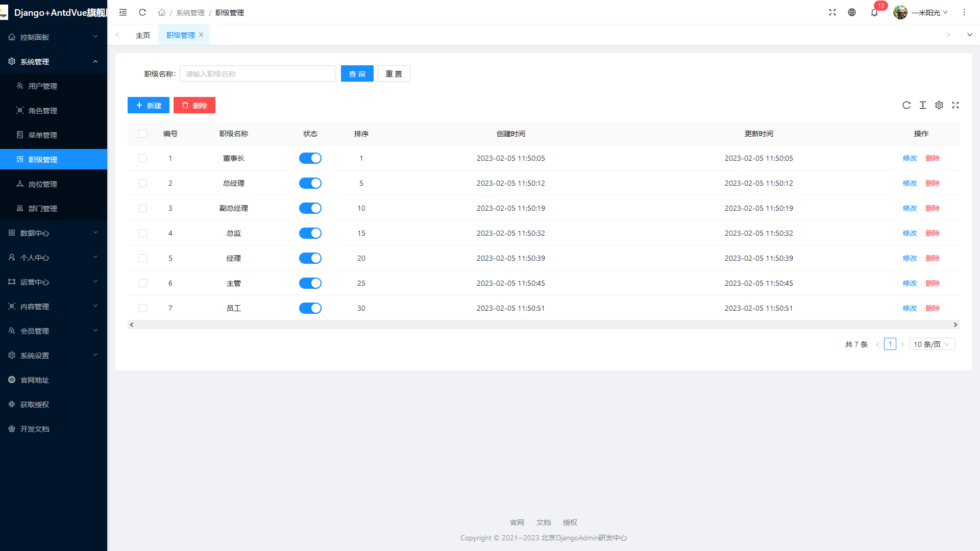Screen dimensions: 980x551
Task: Open 岗位管理 in the sidebar
Action: (43, 184)
